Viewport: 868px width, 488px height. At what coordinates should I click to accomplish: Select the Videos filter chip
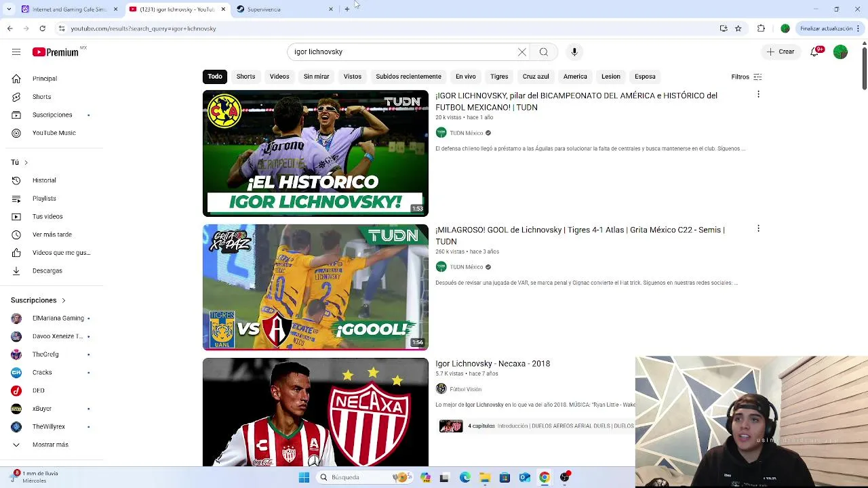pyautogui.click(x=279, y=77)
